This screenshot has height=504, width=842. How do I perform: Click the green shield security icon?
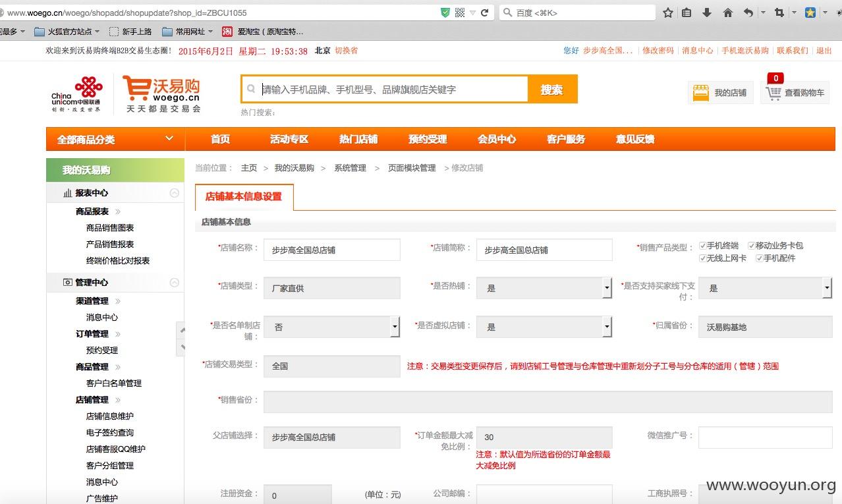(445, 13)
